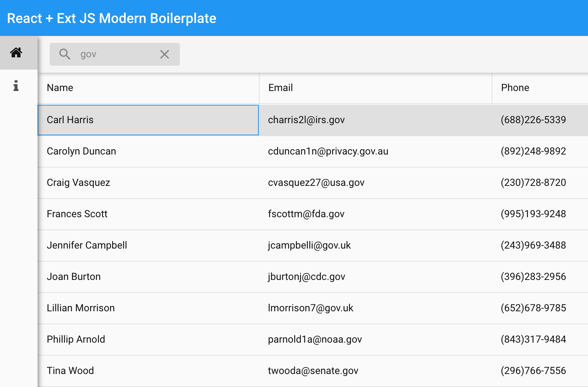Select the Frances Scott row
Viewport: 588px width, 387px height.
pyautogui.click(x=313, y=214)
